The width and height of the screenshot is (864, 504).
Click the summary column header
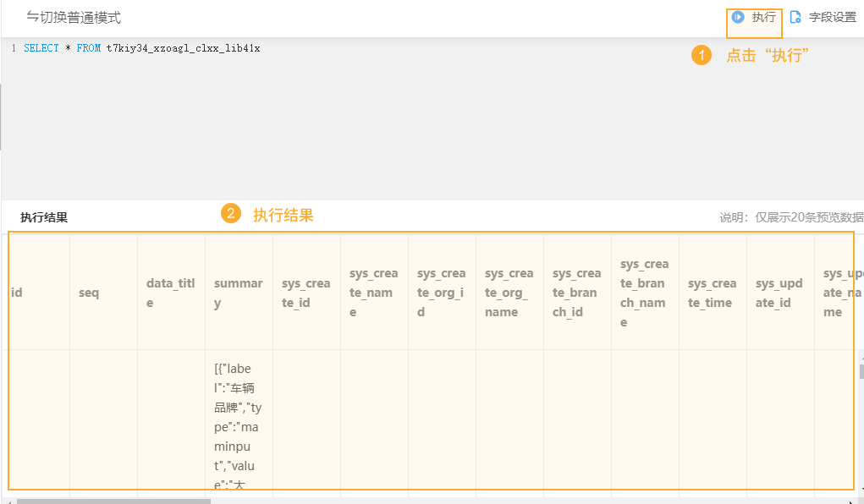tap(238, 293)
